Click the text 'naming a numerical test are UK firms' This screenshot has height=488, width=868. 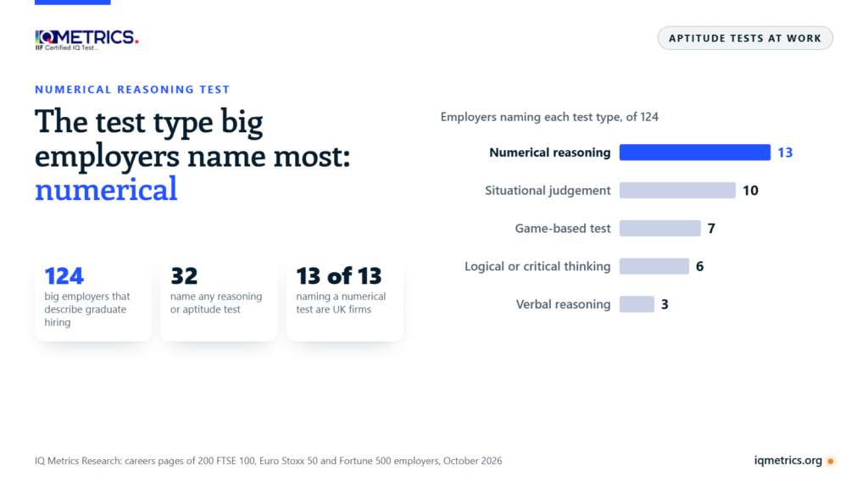pos(341,302)
